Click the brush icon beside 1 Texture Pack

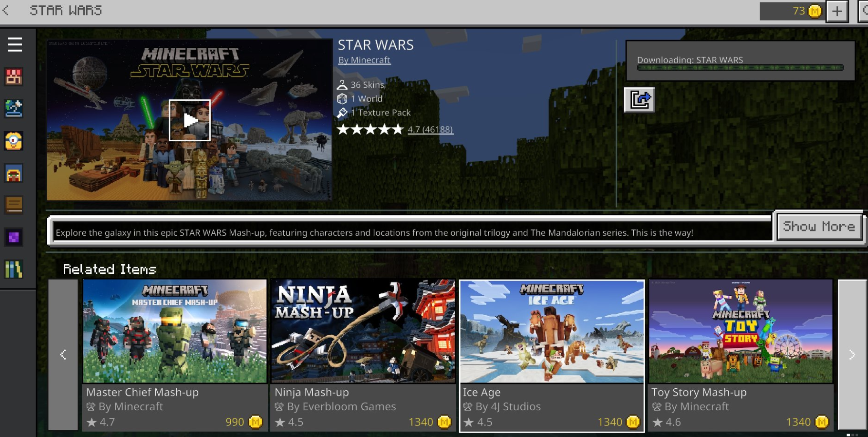342,113
